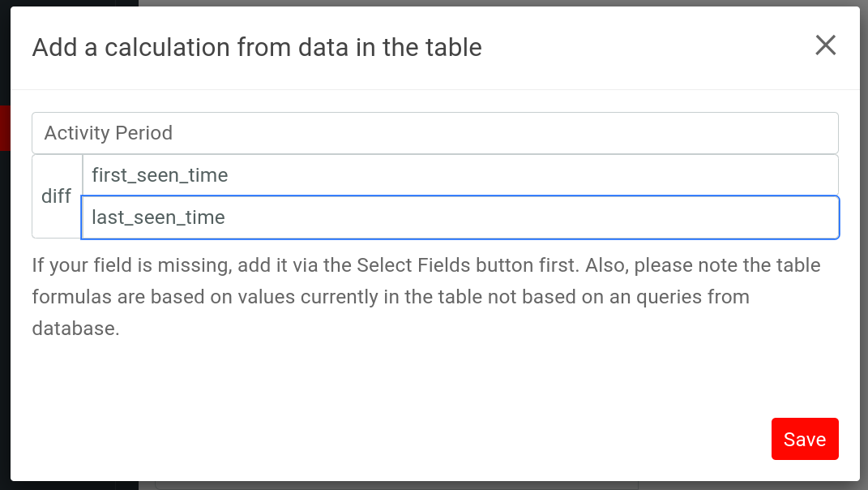Click right end of first_seen_time box
The height and width of the screenshot is (490, 868).
(x=819, y=175)
